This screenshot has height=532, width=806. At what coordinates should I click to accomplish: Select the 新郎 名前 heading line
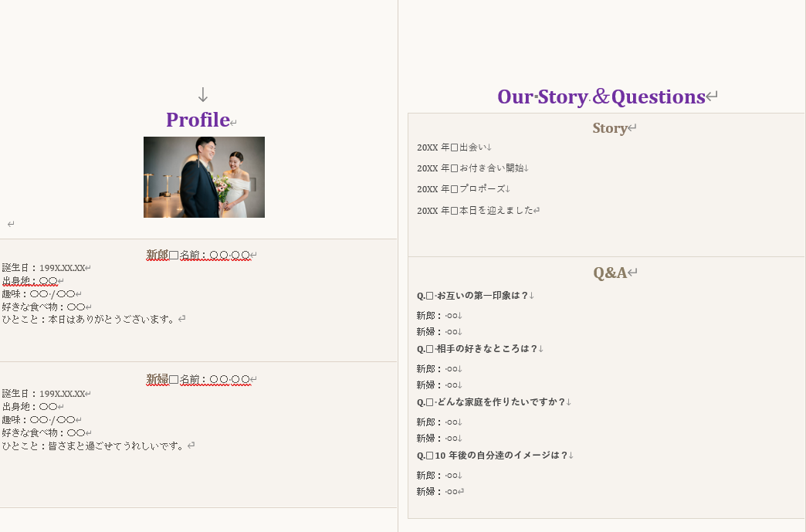point(198,255)
